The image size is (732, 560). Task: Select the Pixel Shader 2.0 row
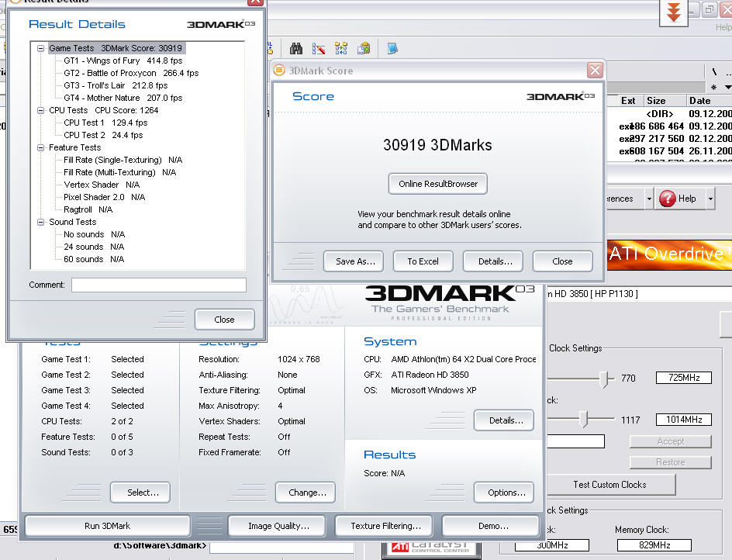click(x=104, y=197)
